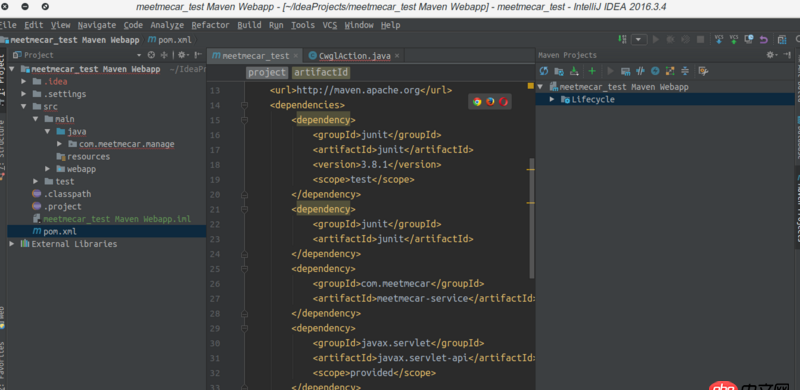This screenshot has height=390, width=800.
Task: Open Maven Settings wrench icon
Action: 703,71
